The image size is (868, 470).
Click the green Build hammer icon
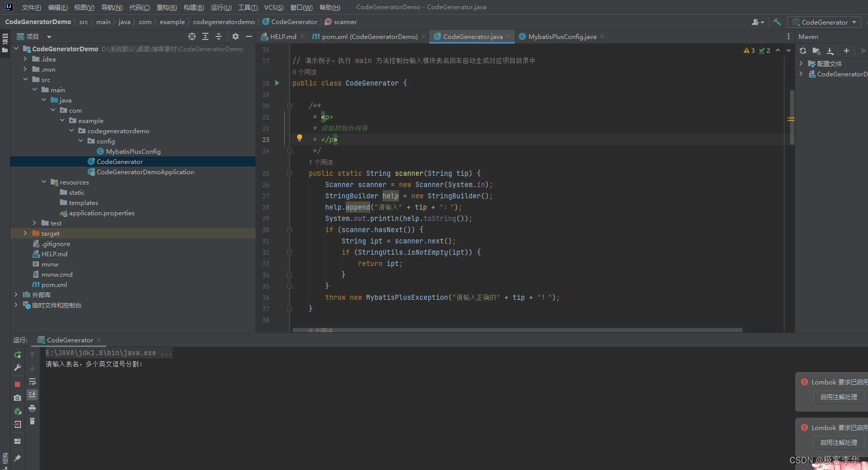(x=777, y=22)
